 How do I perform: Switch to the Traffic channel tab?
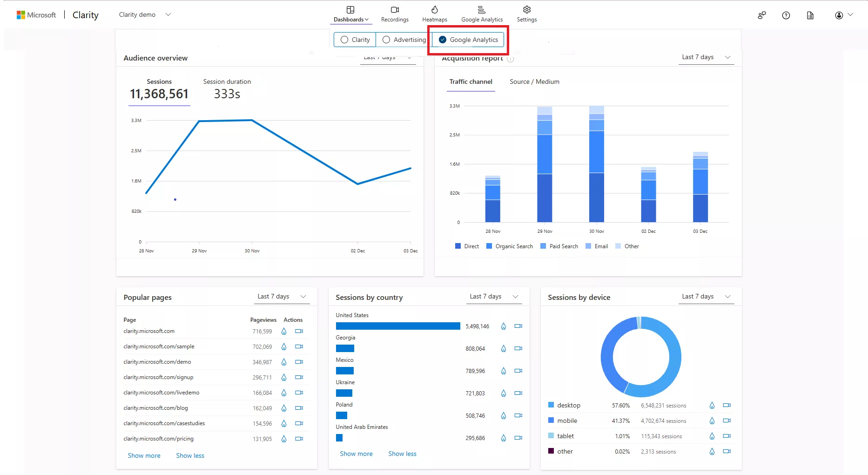click(x=471, y=82)
